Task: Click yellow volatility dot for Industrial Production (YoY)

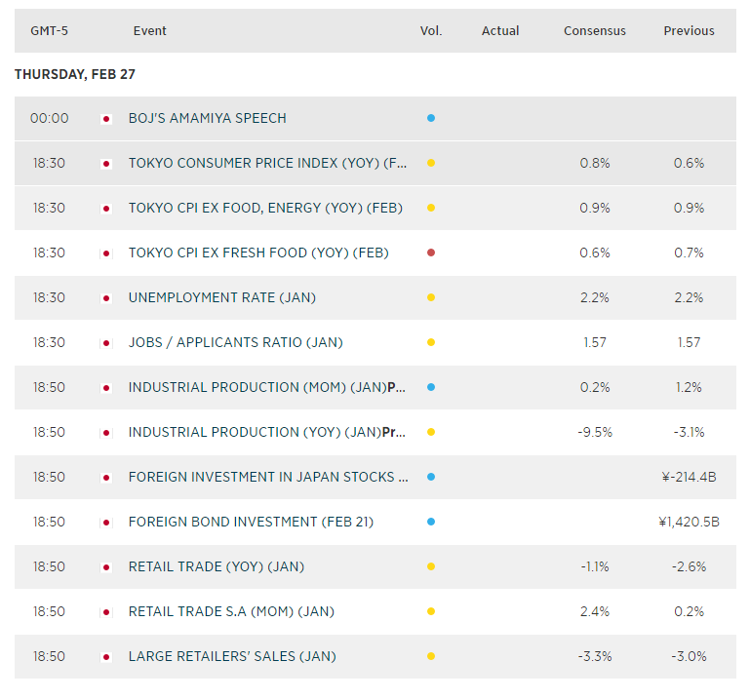Action: pos(431,432)
